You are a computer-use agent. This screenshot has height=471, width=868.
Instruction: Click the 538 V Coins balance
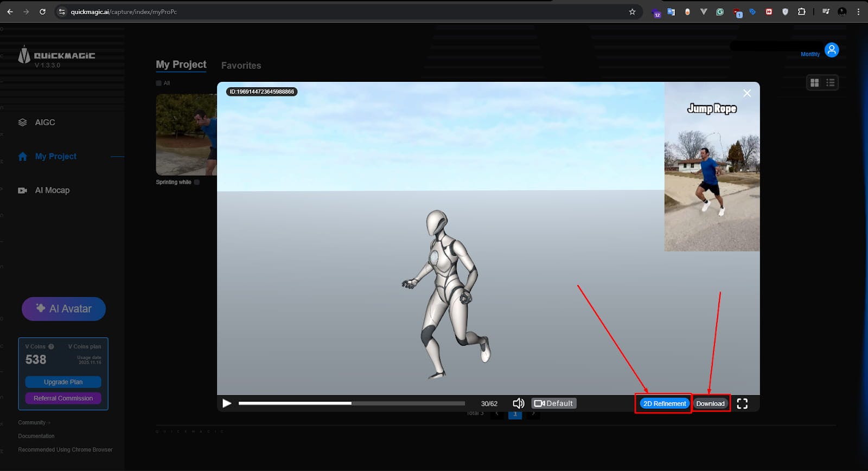pyautogui.click(x=36, y=359)
